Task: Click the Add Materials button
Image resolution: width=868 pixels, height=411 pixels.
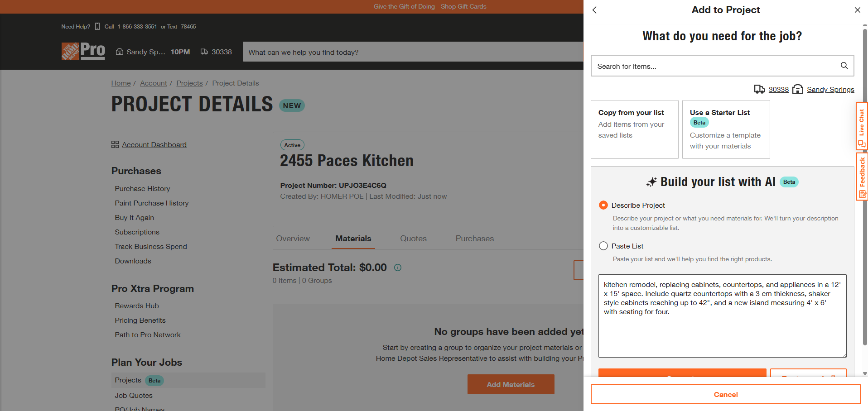Action: pos(511,384)
